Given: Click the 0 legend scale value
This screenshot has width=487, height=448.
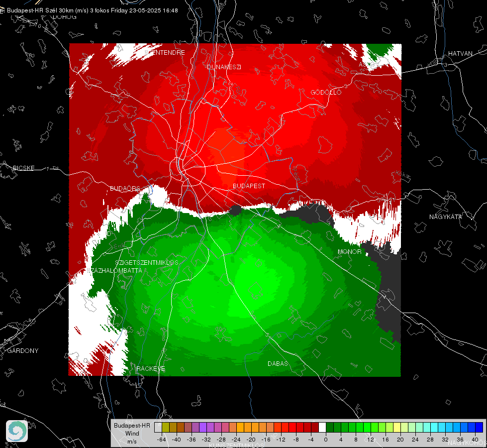Looking at the screenshot, I should pyautogui.click(x=325, y=440).
